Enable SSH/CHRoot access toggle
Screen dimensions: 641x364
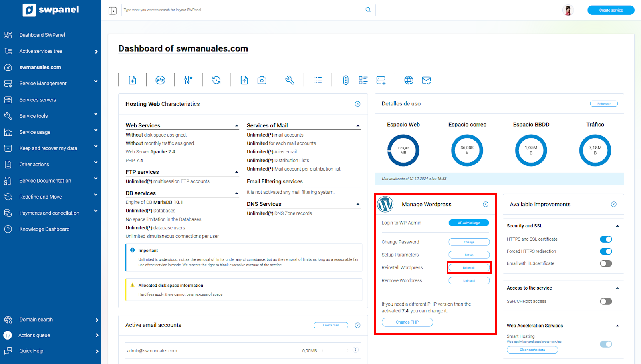[x=605, y=301]
